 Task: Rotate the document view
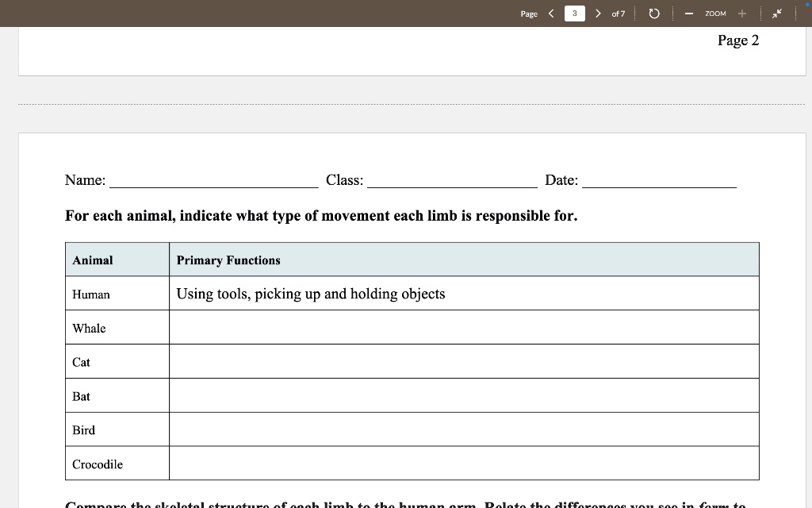[x=653, y=13]
